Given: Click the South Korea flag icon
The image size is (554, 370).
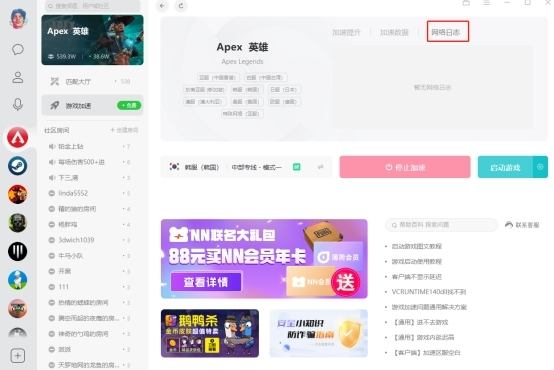Looking at the screenshot, I should (174, 166).
